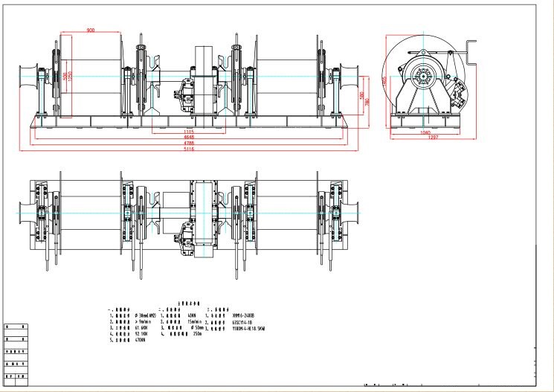
Task: Click the 250m specification value
Action: tap(198, 334)
